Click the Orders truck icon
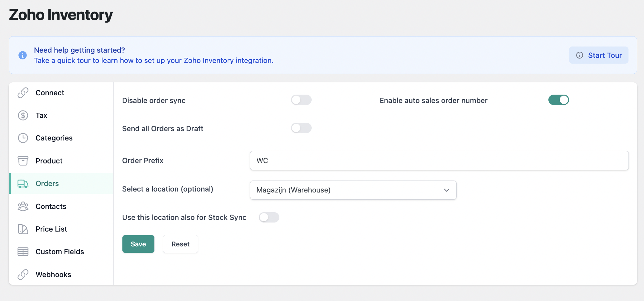 (x=23, y=184)
